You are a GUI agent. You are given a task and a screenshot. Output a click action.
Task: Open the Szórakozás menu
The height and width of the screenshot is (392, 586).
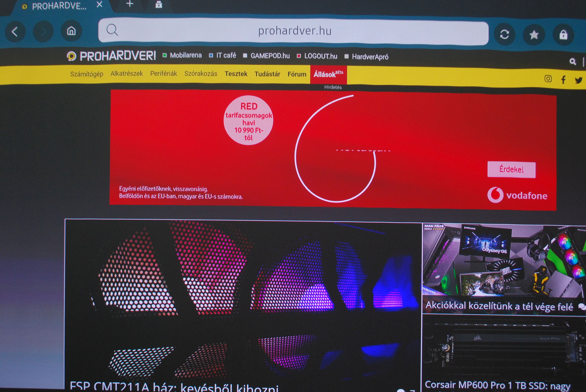pyautogui.click(x=201, y=73)
